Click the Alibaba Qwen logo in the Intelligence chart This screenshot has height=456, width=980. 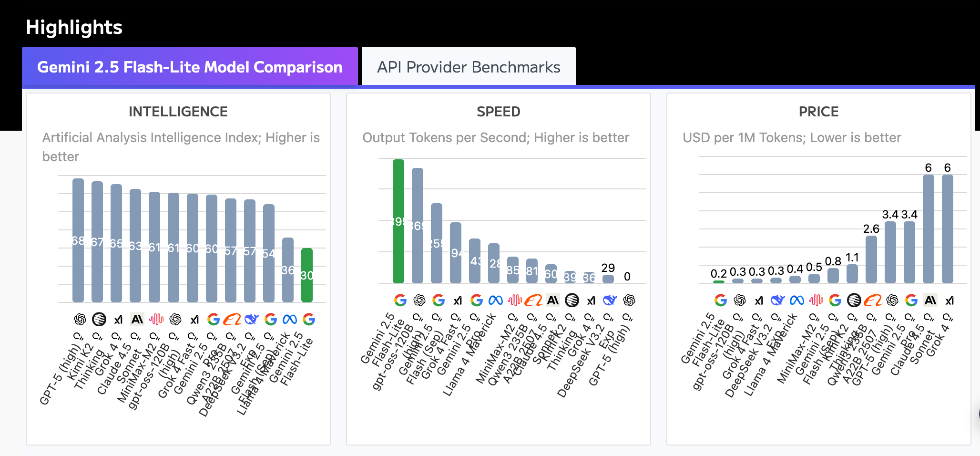[x=233, y=319]
